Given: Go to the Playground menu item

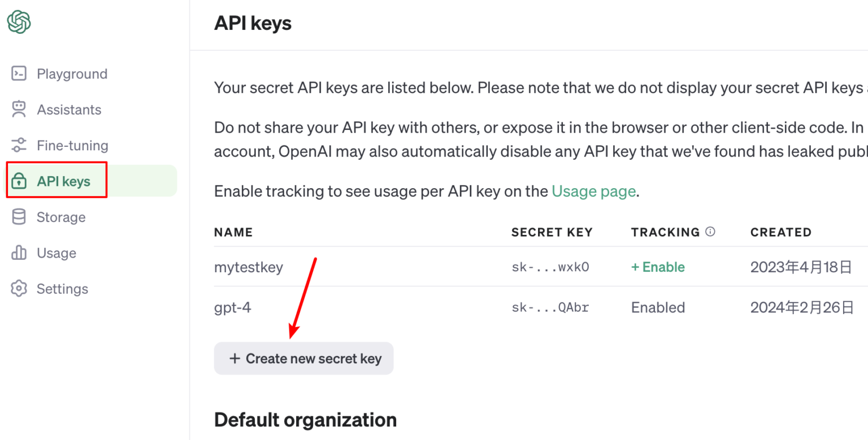Looking at the screenshot, I should click(72, 74).
